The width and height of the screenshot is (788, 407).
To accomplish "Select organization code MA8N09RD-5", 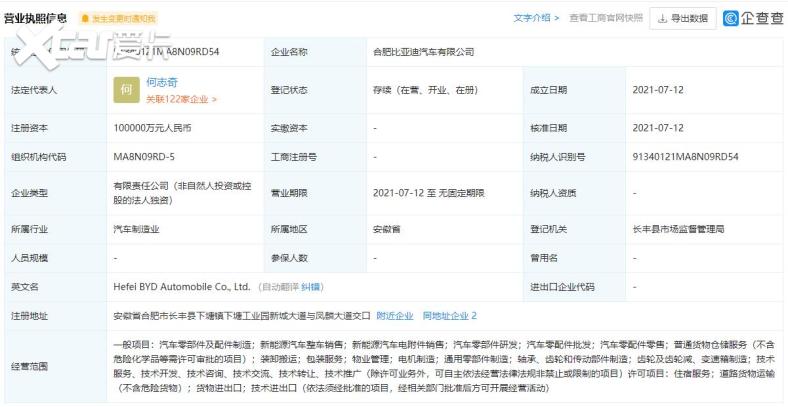I will 144,157.
